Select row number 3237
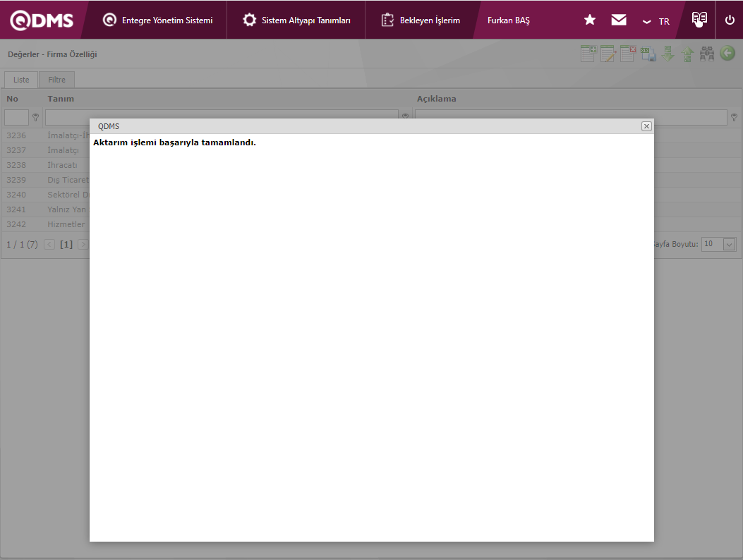This screenshot has height=560, width=743. (16, 150)
